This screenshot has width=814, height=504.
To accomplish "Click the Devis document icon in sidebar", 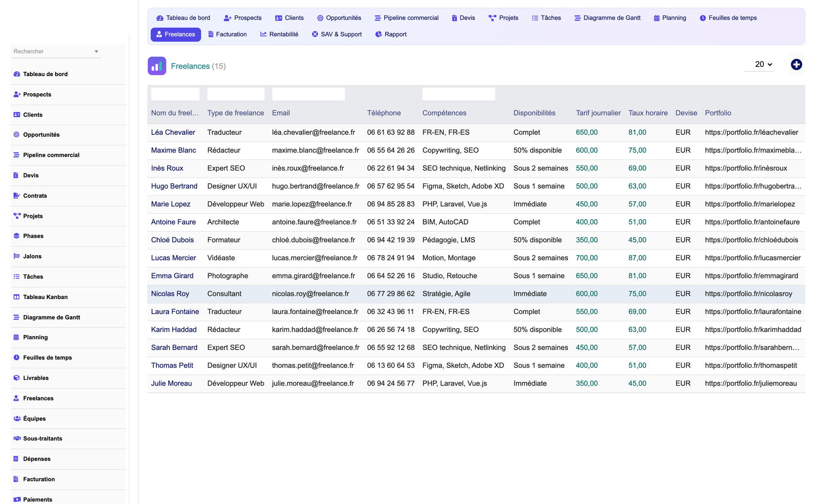I will point(16,175).
